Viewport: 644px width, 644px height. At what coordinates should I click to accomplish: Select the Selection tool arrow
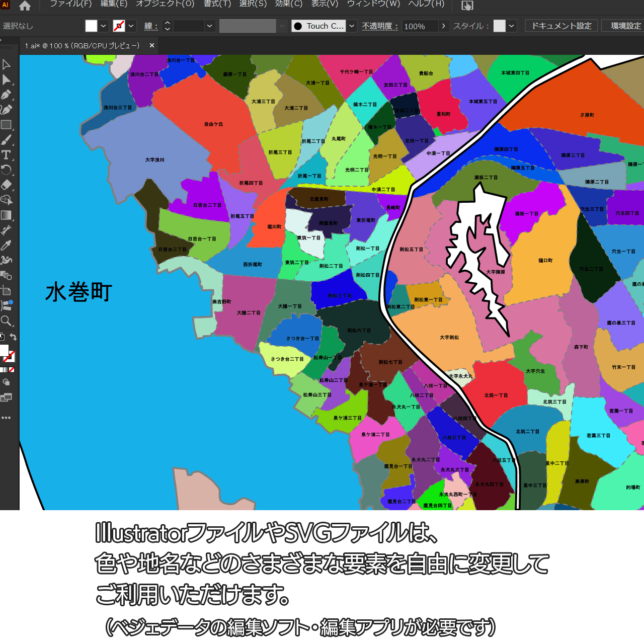point(7,64)
